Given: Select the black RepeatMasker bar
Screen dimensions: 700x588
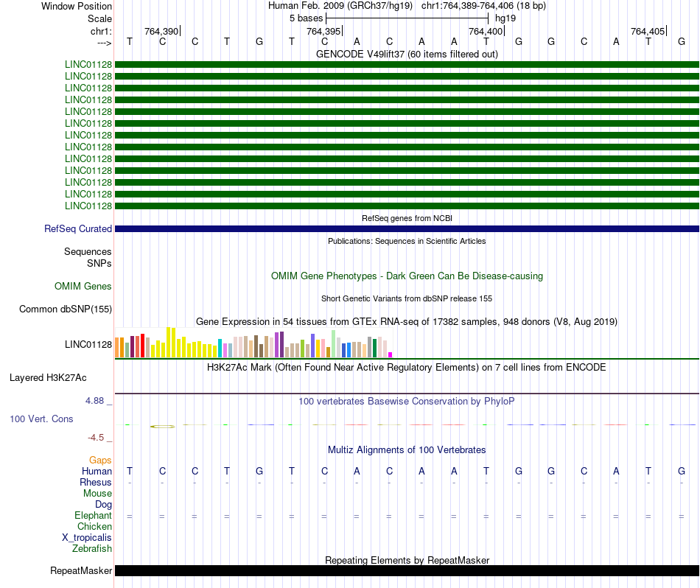Looking at the screenshot, I should coord(407,570).
